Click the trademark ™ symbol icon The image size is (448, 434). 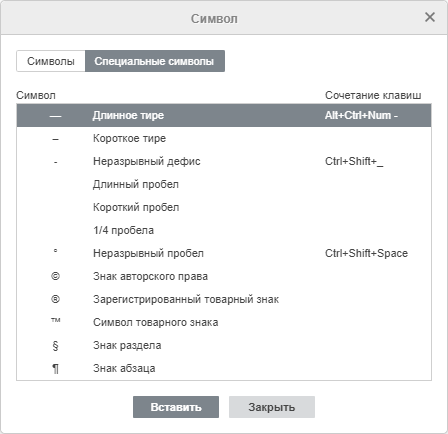pyautogui.click(x=56, y=321)
